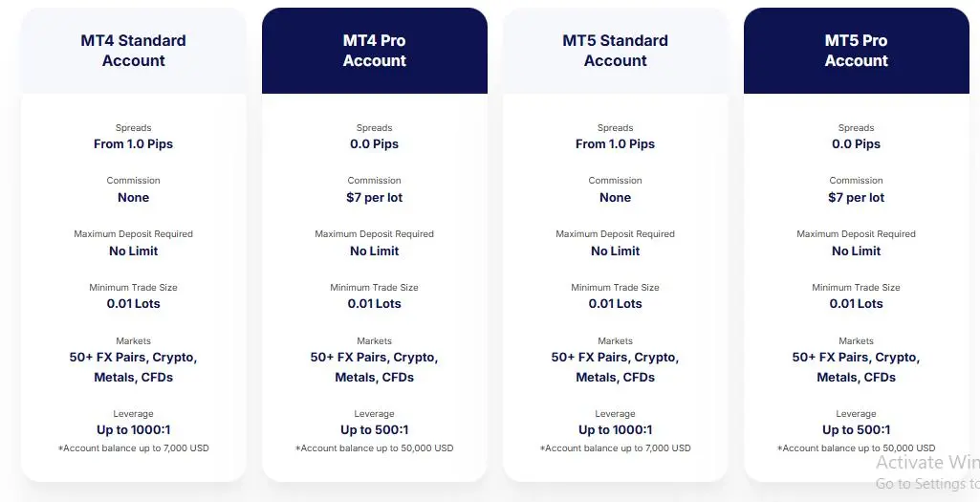
Task: Click 'None' commission in MT5 Standard card
Action: click(x=615, y=198)
